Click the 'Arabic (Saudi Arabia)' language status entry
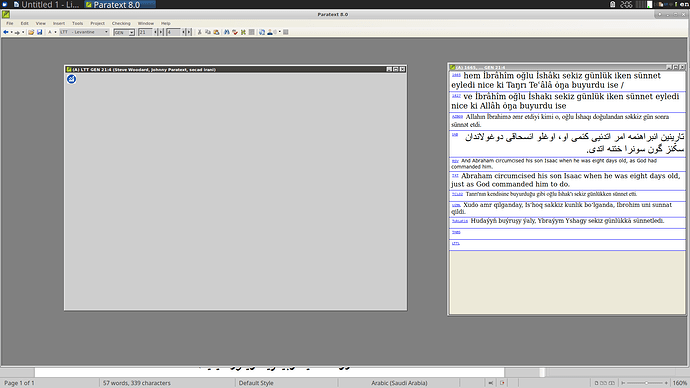The height and width of the screenshot is (388, 690). [399, 383]
